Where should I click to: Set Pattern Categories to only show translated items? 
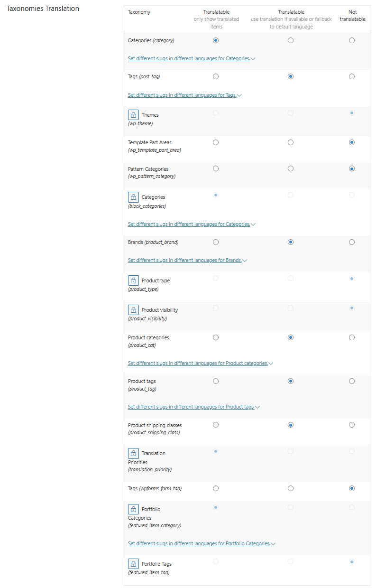[x=216, y=168]
